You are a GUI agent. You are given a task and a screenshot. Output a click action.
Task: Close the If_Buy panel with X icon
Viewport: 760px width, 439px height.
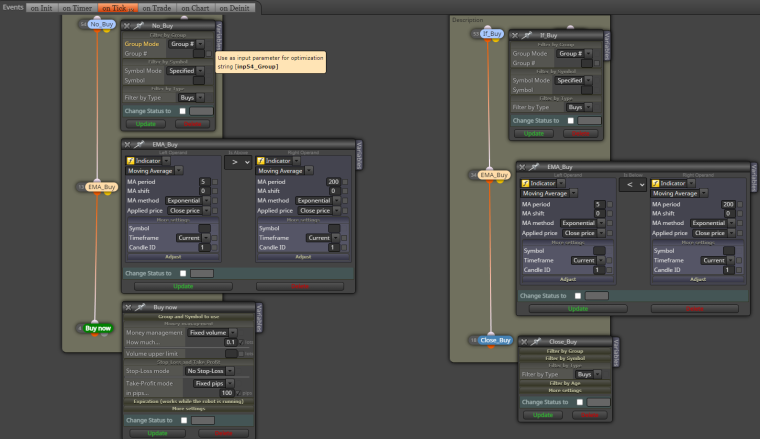coord(515,35)
